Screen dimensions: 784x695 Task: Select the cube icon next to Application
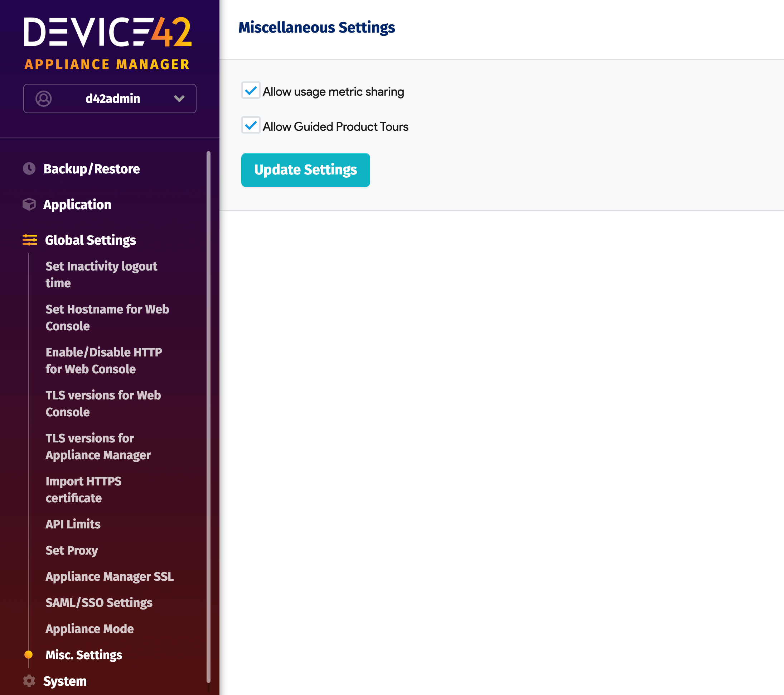point(29,204)
